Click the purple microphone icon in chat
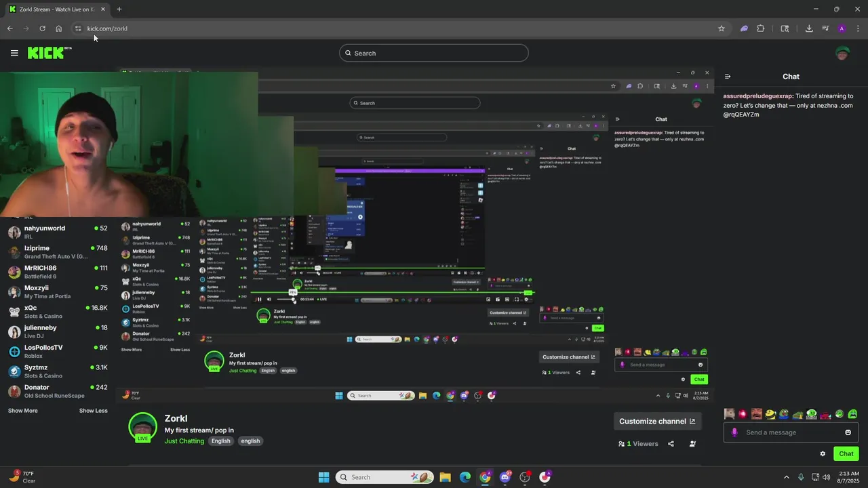This screenshot has width=868, height=488. click(x=734, y=432)
